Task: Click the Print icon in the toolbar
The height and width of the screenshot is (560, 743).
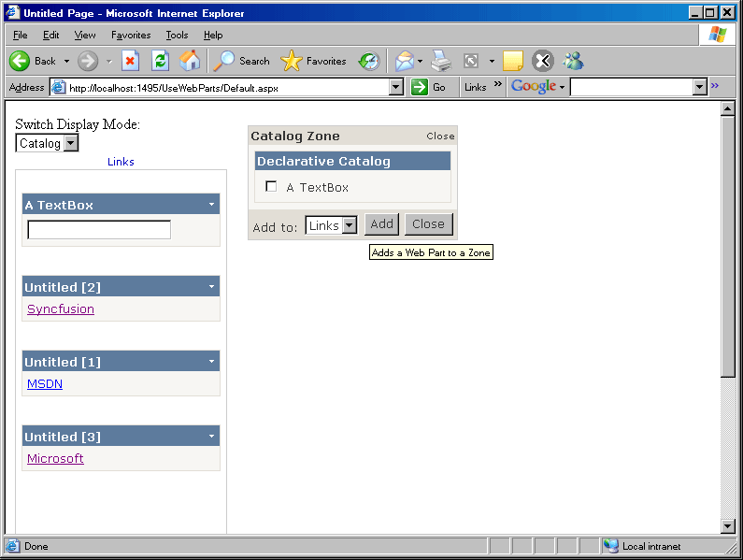Action: (x=441, y=61)
